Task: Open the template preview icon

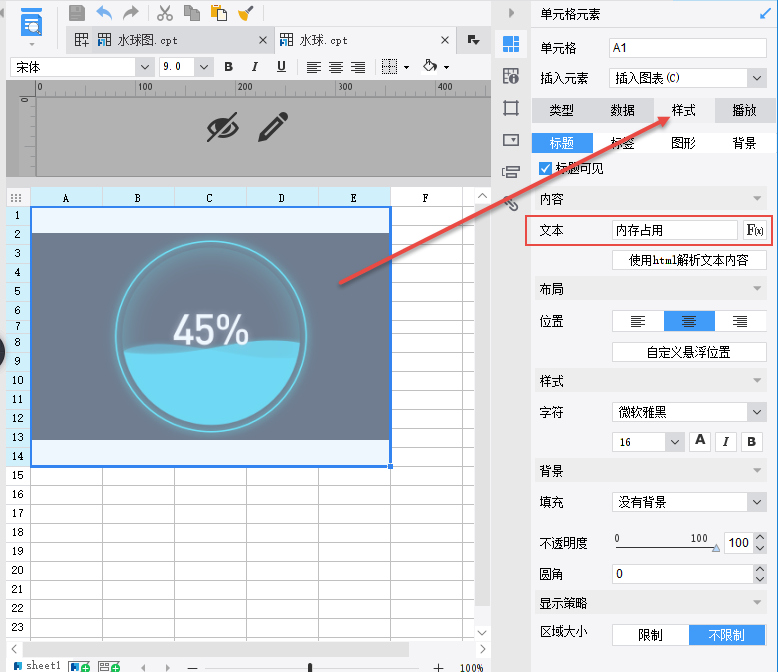Action: [31, 23]
